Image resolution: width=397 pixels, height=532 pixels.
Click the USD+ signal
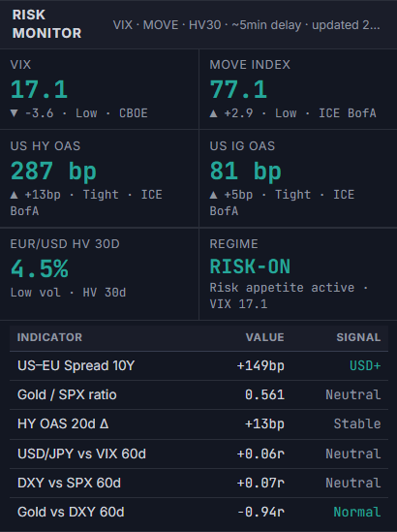tap(365, 365)
